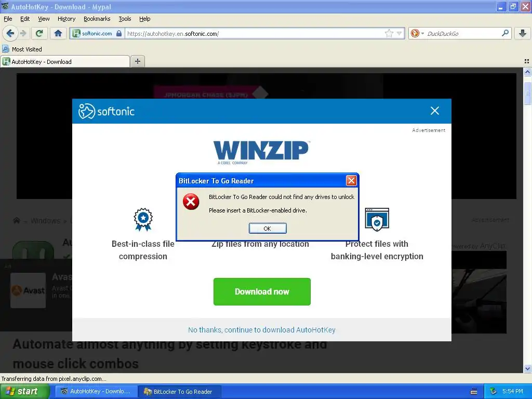The height and width of the screenshot is (399, 532).
Task: Open the View menu
Action: click(x=44, y=19)
